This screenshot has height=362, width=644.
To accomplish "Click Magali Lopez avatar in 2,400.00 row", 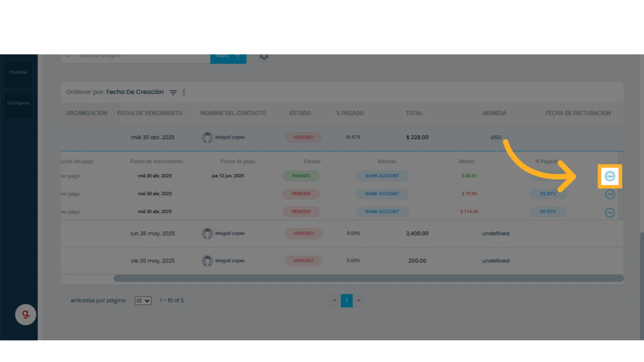I will [x=207, y=233].
